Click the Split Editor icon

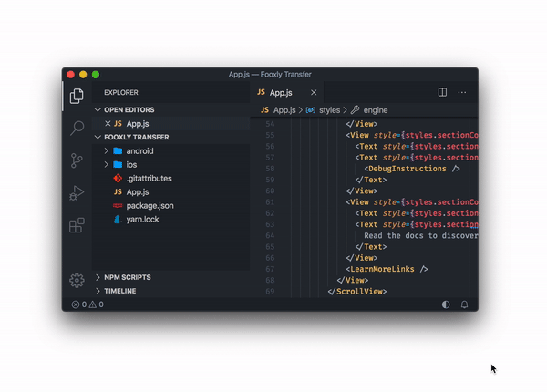point(442,92)
